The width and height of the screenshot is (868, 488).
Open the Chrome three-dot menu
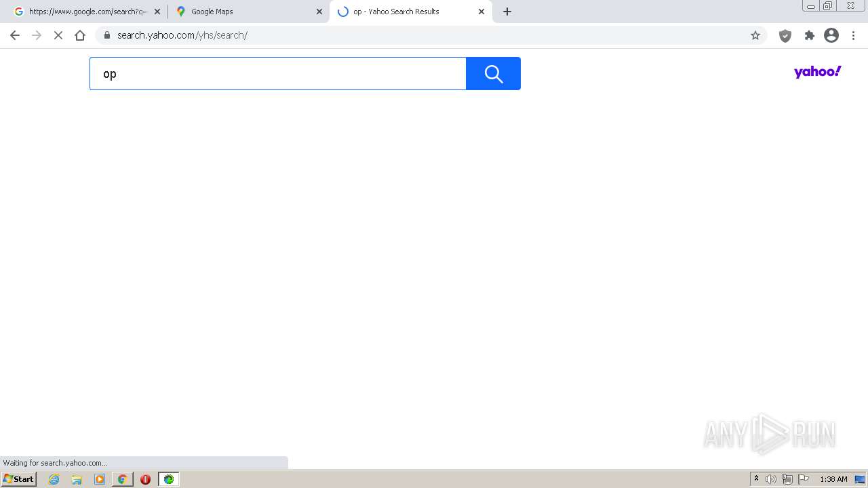pos(853,35)
